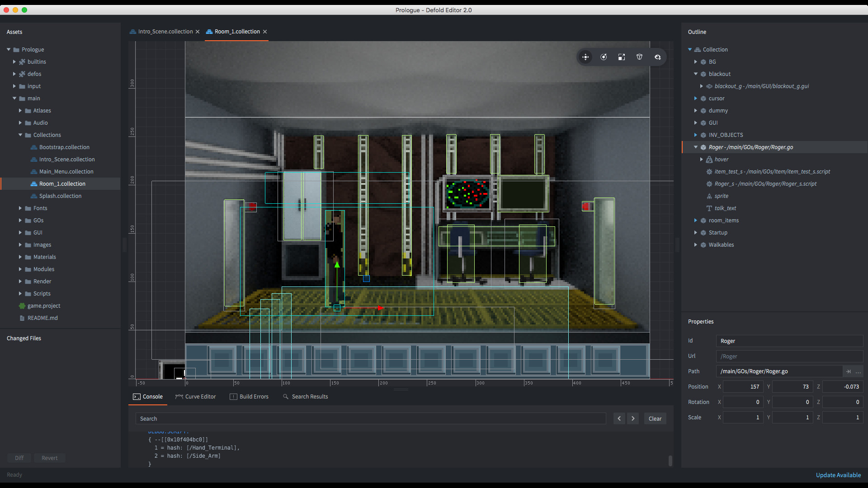The height and width of the screenshot is (488, 868).
Task: Expand the Atlases folder in Assets
Action: coord(19,110)
